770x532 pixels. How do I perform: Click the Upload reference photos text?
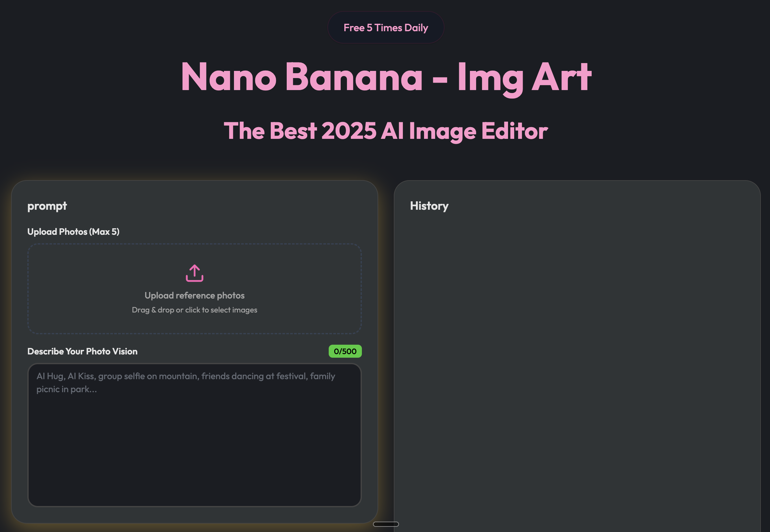pos(195,296)
